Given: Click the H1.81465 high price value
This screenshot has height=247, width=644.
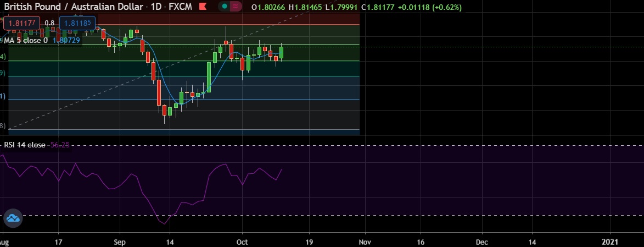Looking at the screenshot, I should click(x=306, y=7).
